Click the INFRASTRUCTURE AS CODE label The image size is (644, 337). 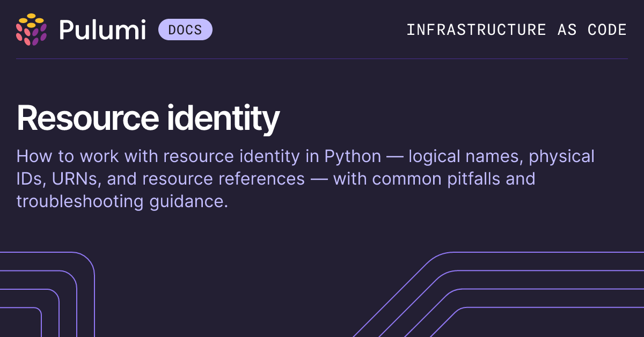[x=516, y=30]
